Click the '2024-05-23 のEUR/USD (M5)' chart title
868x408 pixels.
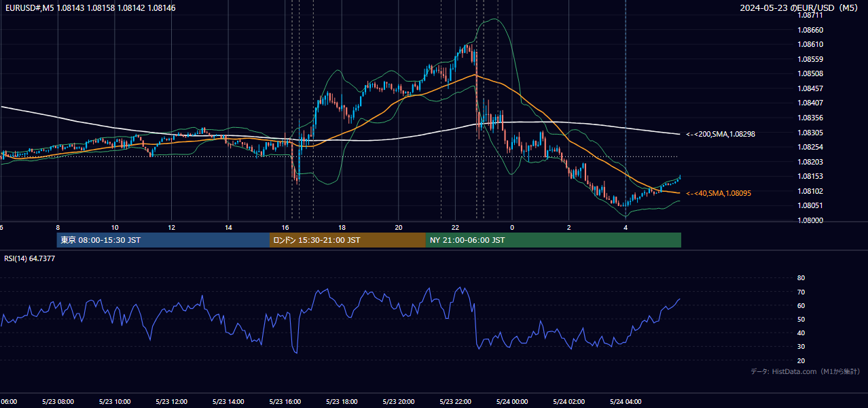tap(800, 7)
